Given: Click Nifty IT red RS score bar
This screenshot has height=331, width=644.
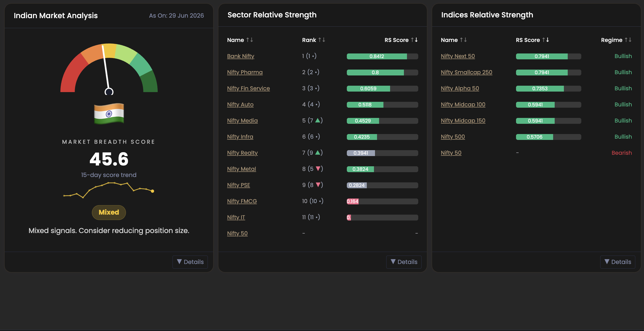Looking at the screenshot, I should click(349, 217).
